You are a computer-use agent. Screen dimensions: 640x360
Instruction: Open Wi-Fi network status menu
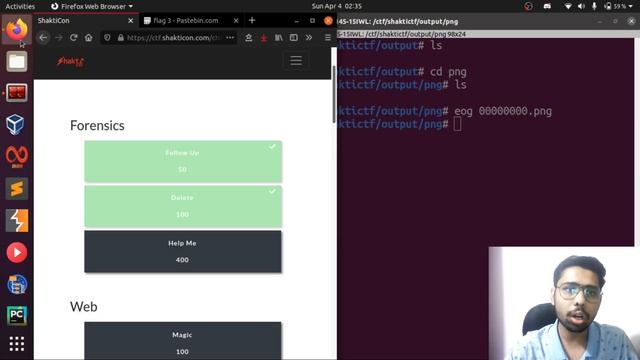(x=568, y=6)
